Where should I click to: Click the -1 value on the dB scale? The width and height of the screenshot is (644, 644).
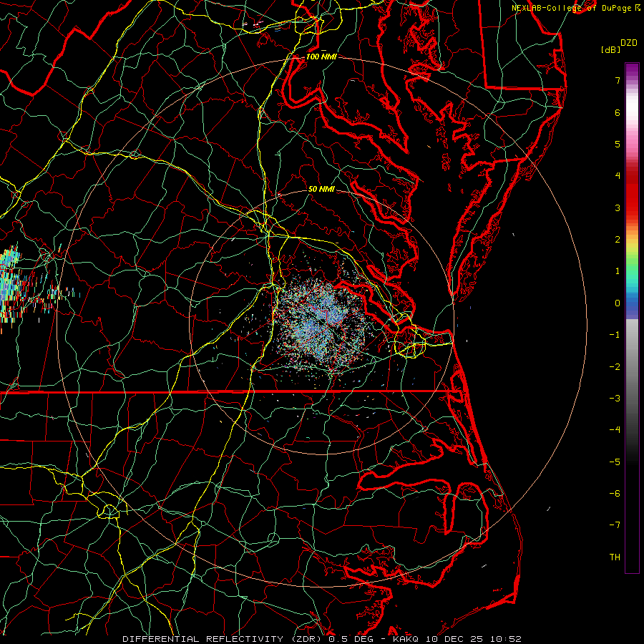[615, 335]
